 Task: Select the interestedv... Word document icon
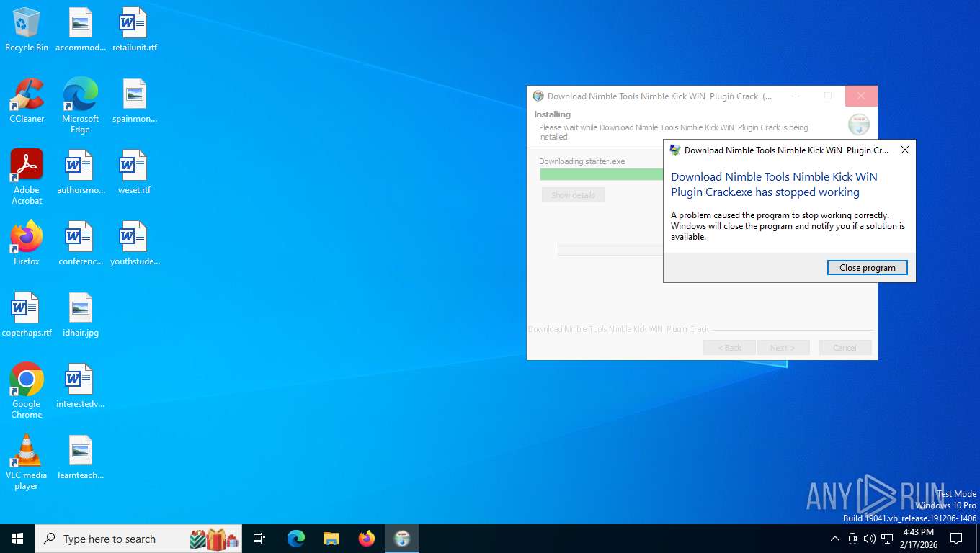coord(81,387)
